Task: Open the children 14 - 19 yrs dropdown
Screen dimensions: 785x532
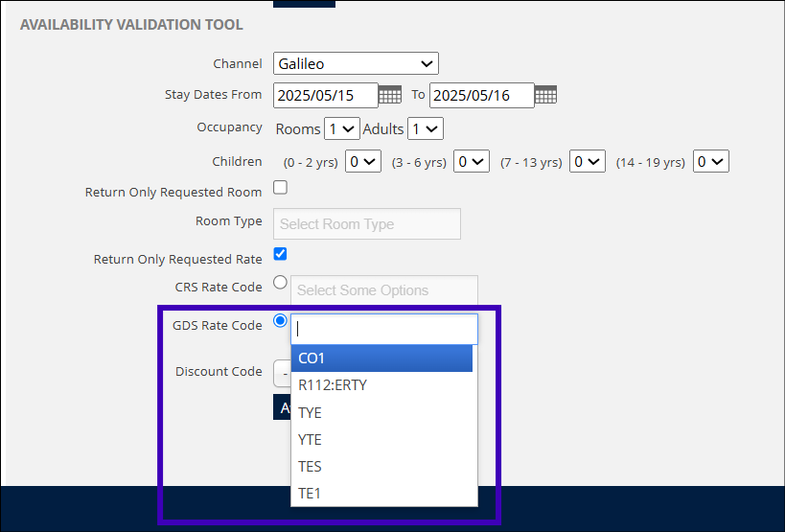Action: point(711,161)
